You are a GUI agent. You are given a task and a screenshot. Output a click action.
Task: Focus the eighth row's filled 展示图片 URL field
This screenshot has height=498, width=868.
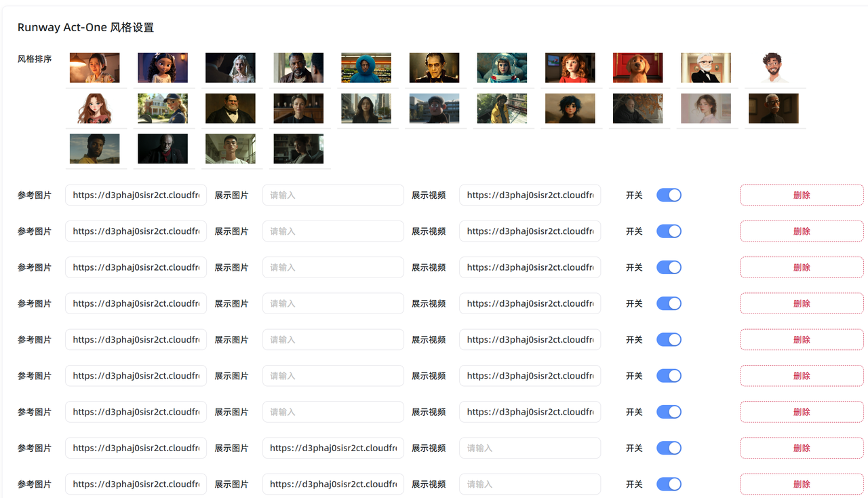(x=333, y=448)
